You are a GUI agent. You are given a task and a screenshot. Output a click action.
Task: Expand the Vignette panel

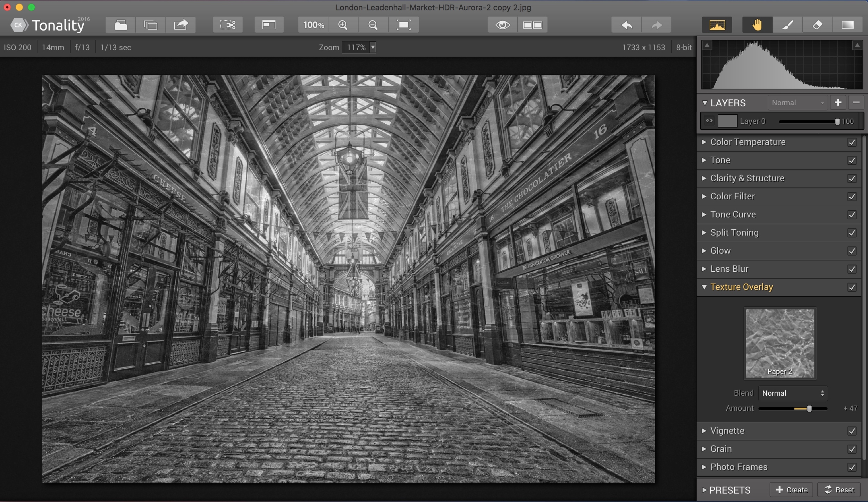[x=704, y=431]
